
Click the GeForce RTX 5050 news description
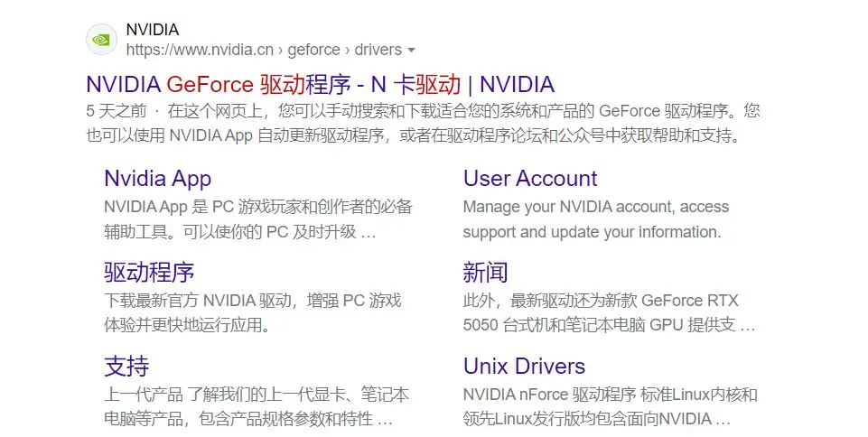point(609,312)
